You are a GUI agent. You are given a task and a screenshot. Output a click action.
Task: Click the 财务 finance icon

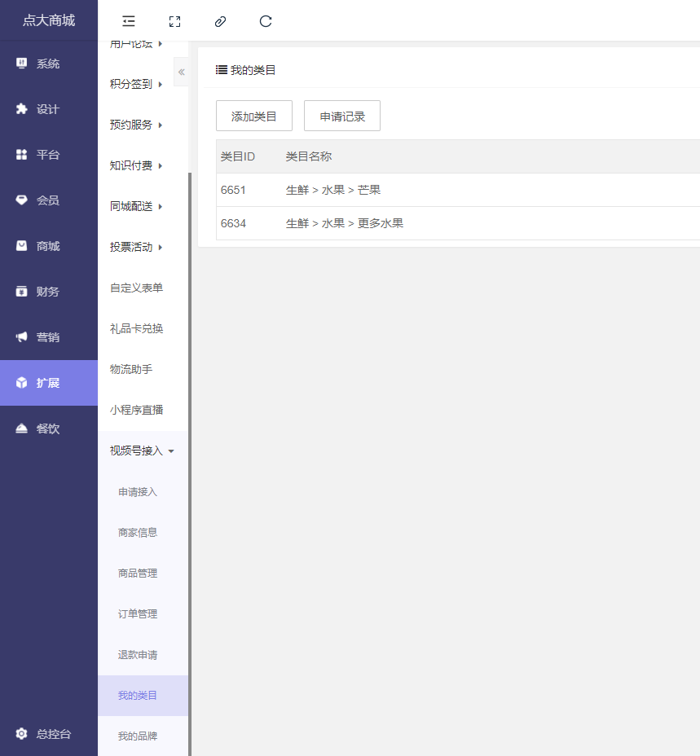click(x=21, y=291)
